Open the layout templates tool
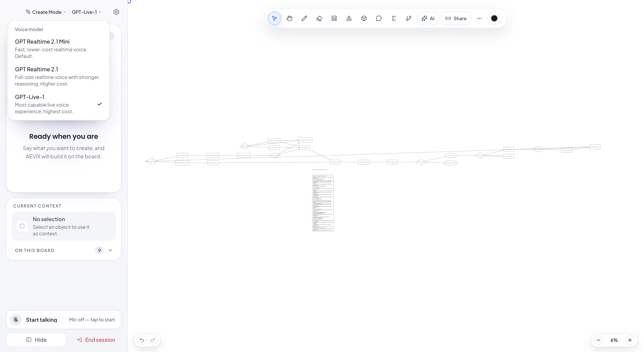The width and height of the screenshot is (644, 352). point(334,18)
